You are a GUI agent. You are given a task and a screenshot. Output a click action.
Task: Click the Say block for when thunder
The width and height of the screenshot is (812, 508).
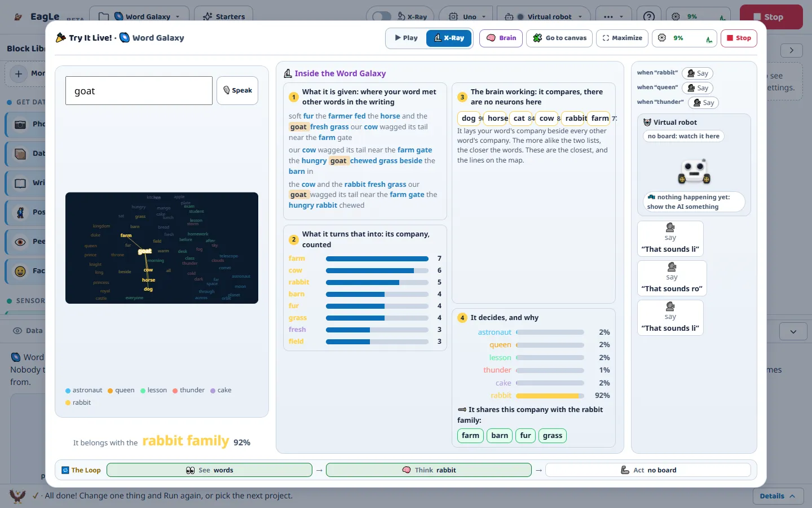[704, 103]
